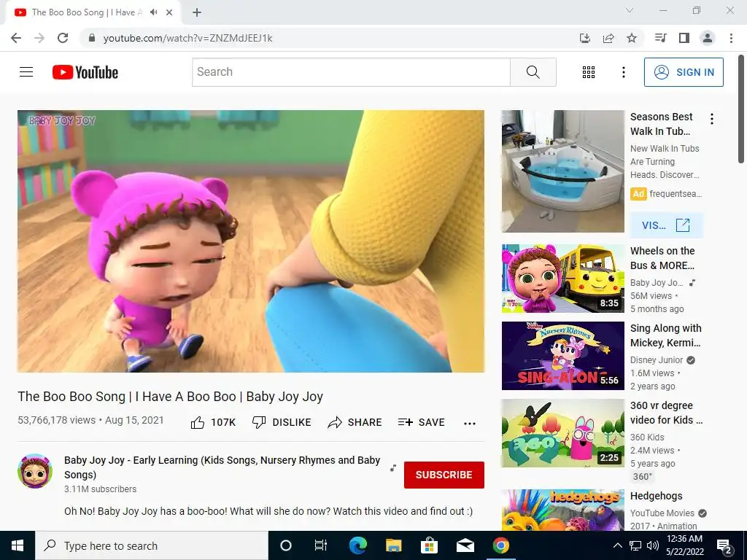Open Chrome tab search chevron

tap(630, 10)
